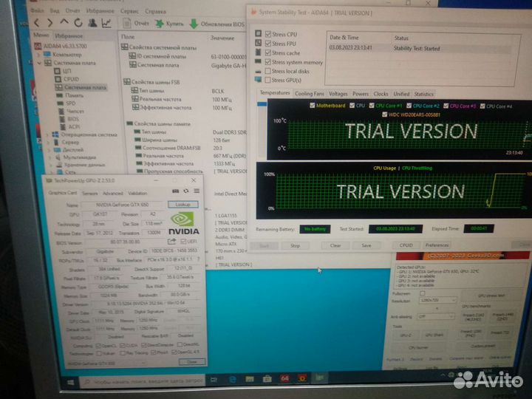
Task: Toggle CPU Core #1 graph checkbox
Action: coord(372,106)
